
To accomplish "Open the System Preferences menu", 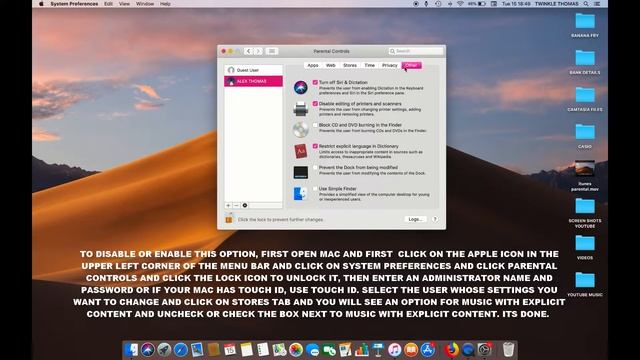I will (74, 4).
